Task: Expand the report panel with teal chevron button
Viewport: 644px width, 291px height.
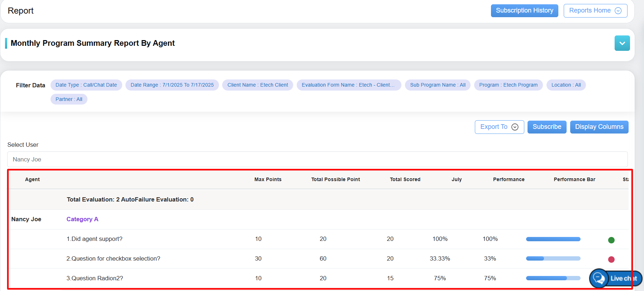Action: pos(622,43)
